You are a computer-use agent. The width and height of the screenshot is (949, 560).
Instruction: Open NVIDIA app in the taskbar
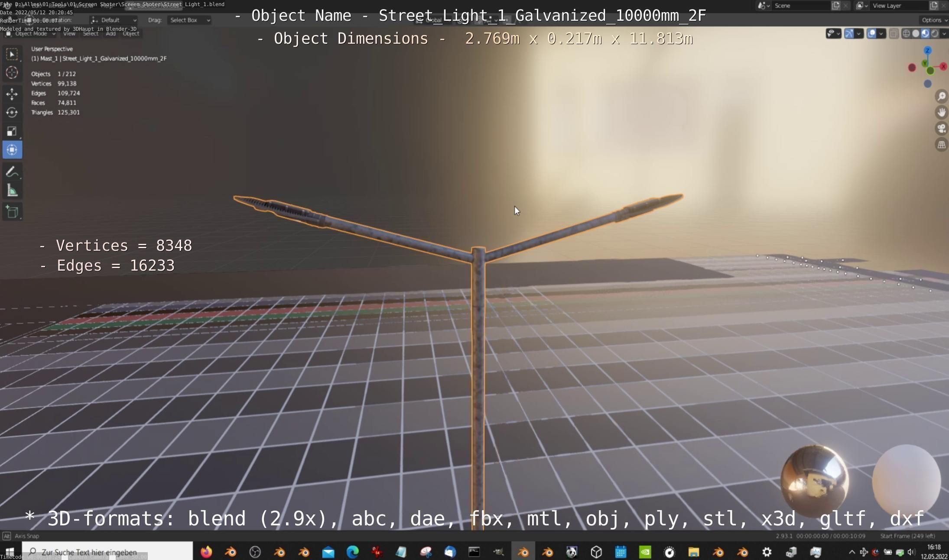point(645,552)
